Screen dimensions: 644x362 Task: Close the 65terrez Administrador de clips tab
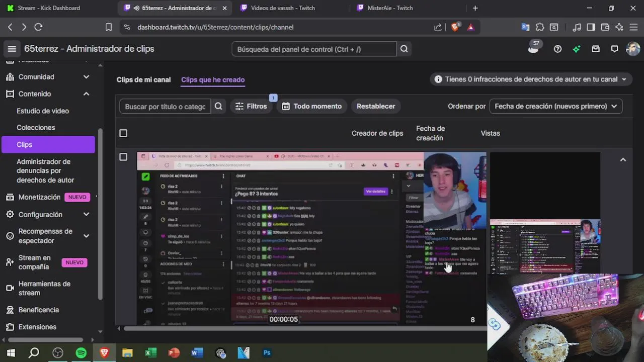pyautogui.click(x=224, y=8)
